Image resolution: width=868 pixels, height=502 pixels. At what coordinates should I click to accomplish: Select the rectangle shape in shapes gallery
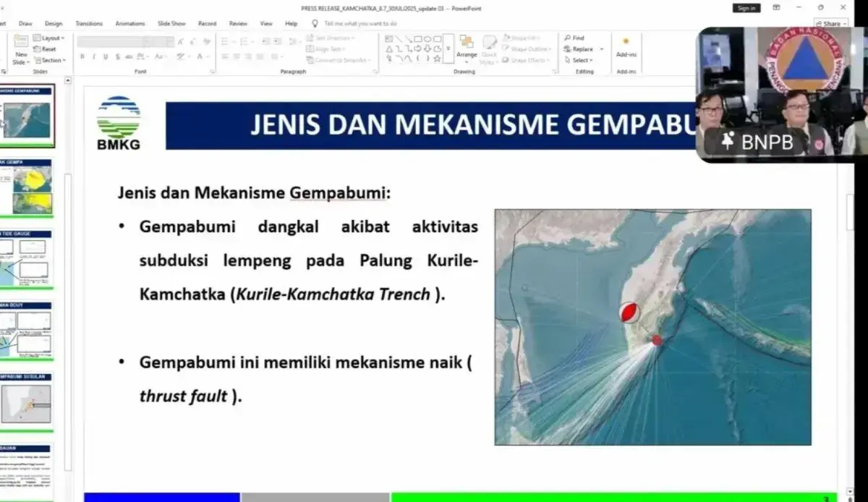(x=418, y=38)
